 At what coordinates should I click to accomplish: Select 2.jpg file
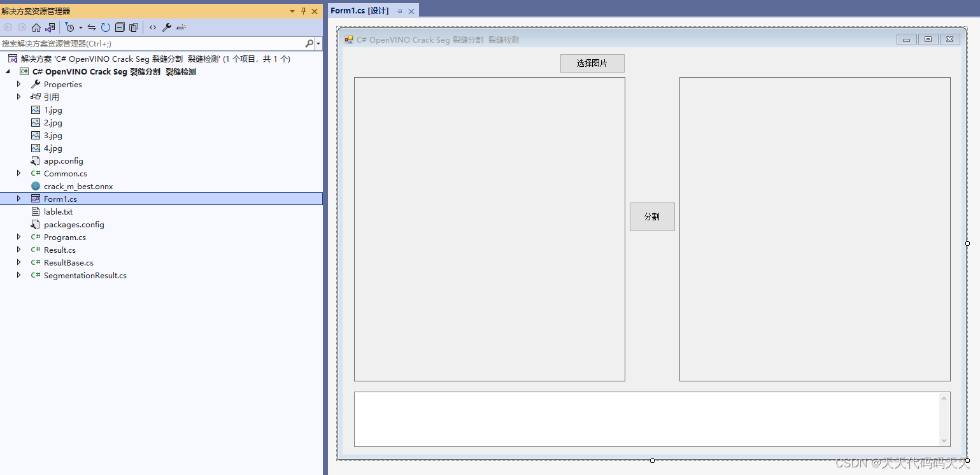tap(53, 122)
